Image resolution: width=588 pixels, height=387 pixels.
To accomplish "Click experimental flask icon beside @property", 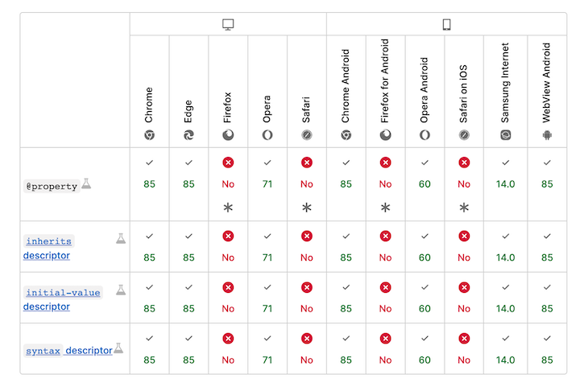I will pyautogui.click(x=86, y=184).
